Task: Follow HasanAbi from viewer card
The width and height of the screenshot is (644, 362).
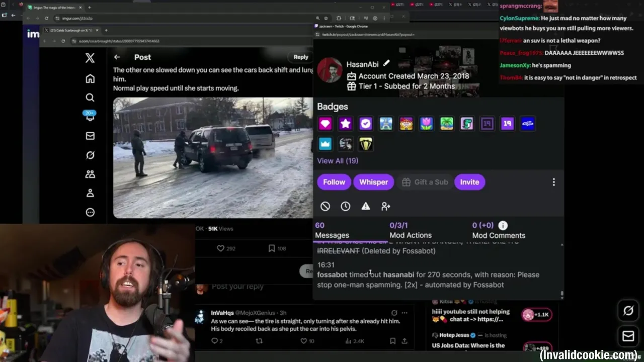Action: coord(334,182)
